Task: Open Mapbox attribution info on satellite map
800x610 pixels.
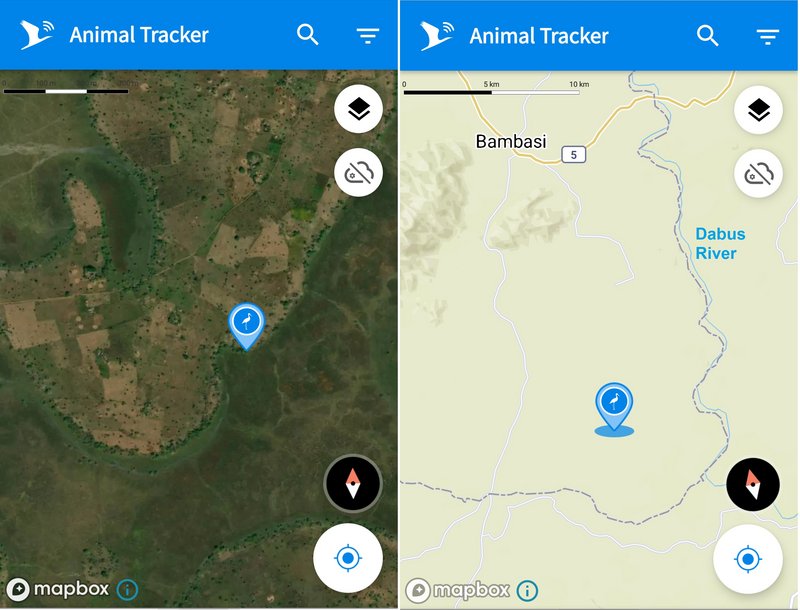Action: 127,590
